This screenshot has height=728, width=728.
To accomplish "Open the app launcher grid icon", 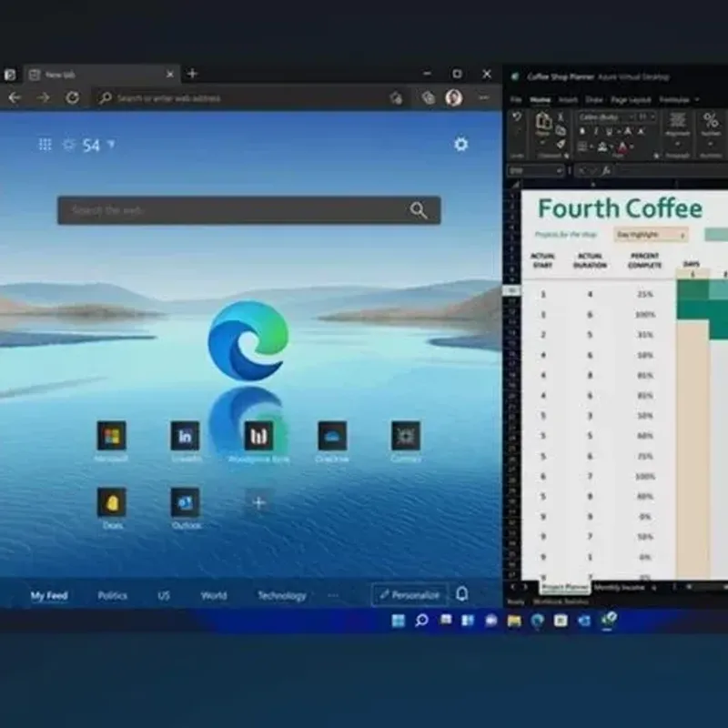I will point(45,145).
